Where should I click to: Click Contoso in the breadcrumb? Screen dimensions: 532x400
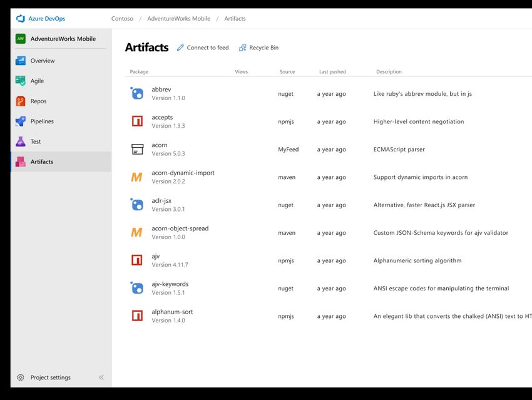click(x=122, y=19)
